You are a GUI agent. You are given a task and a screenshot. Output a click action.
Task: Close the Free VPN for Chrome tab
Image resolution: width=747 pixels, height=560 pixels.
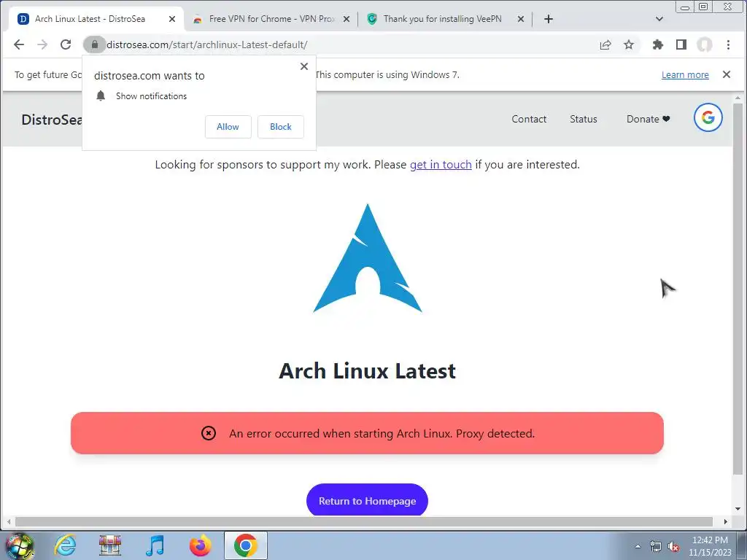(x=347, y=19)
